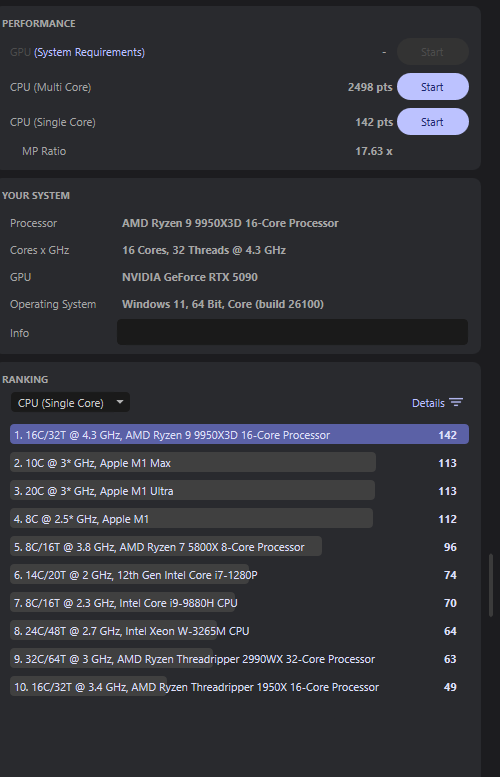The image size is (500, 777).
Task: Select the Xeon W-3265M ranking row
Action: pos(239,631)
